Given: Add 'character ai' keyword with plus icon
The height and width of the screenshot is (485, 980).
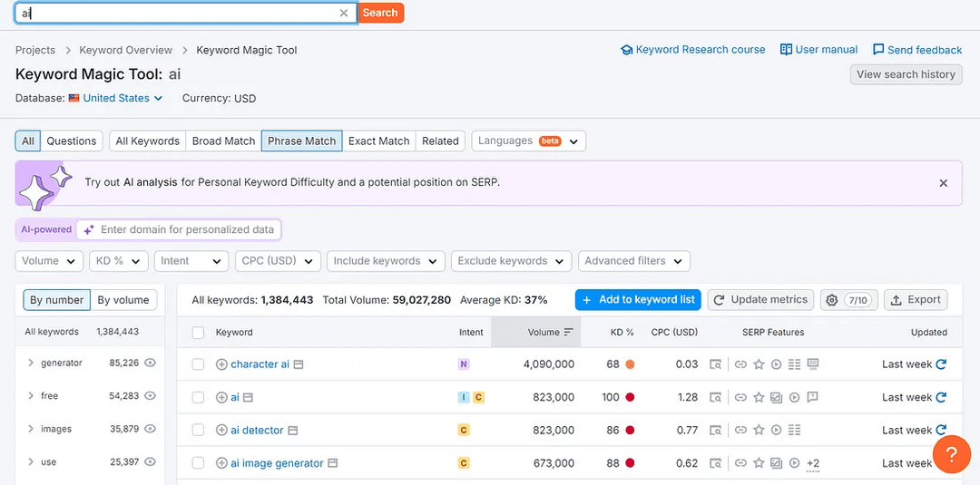Looking at the screenshot, I should (x=221, y=364).
